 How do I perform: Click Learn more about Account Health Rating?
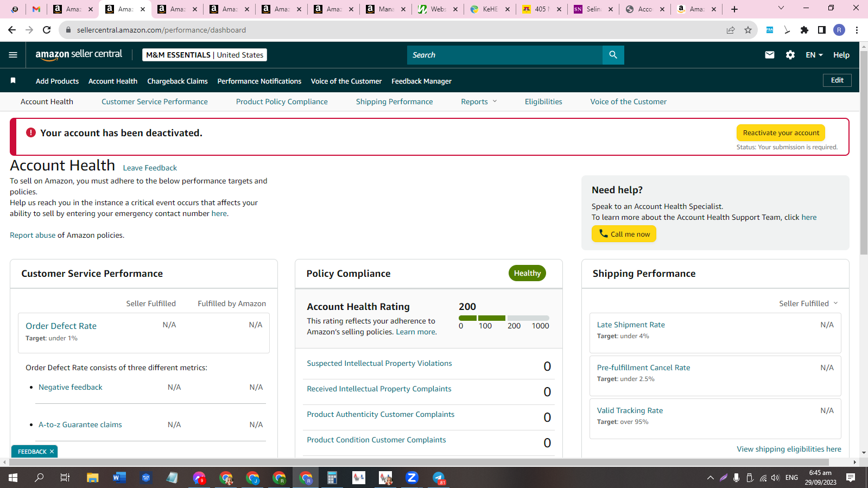[x=416, y=332]
